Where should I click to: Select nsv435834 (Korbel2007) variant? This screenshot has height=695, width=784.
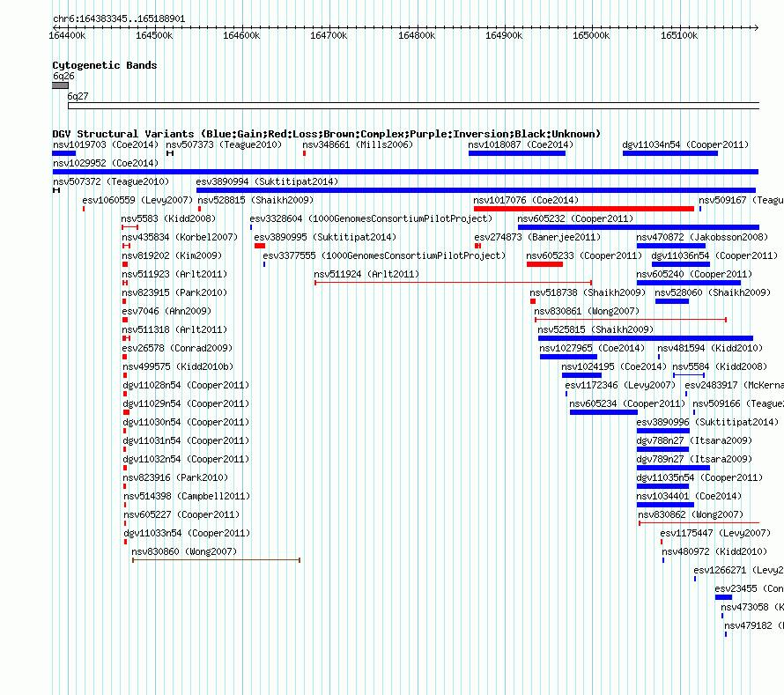[x=180, y=237]
